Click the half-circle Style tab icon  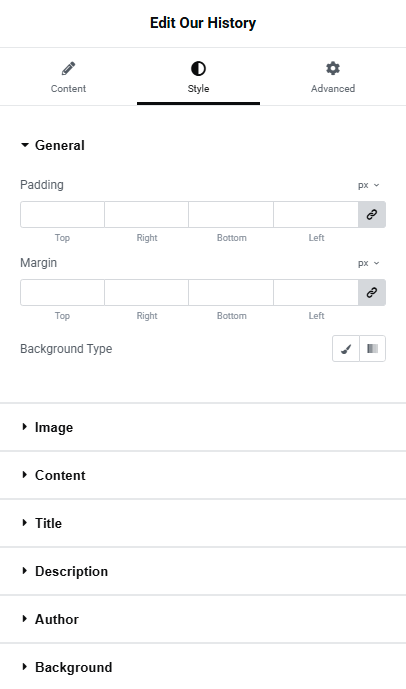click(x=198, y=69)
